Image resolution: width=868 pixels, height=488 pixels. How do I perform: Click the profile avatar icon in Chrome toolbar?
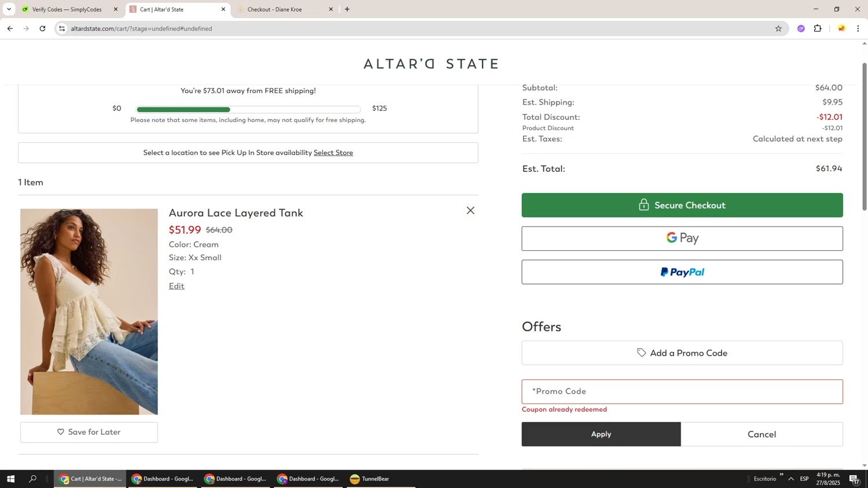(x=841, y=28)
